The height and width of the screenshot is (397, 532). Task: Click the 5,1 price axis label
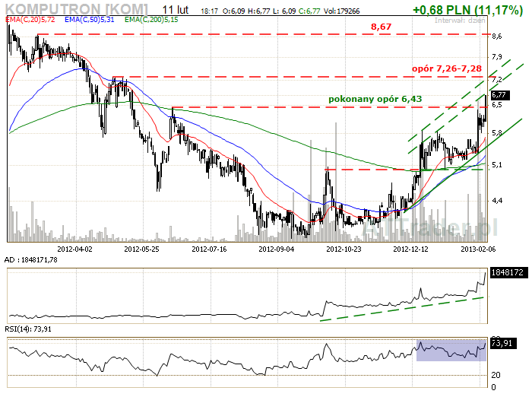tap(497, 165)
